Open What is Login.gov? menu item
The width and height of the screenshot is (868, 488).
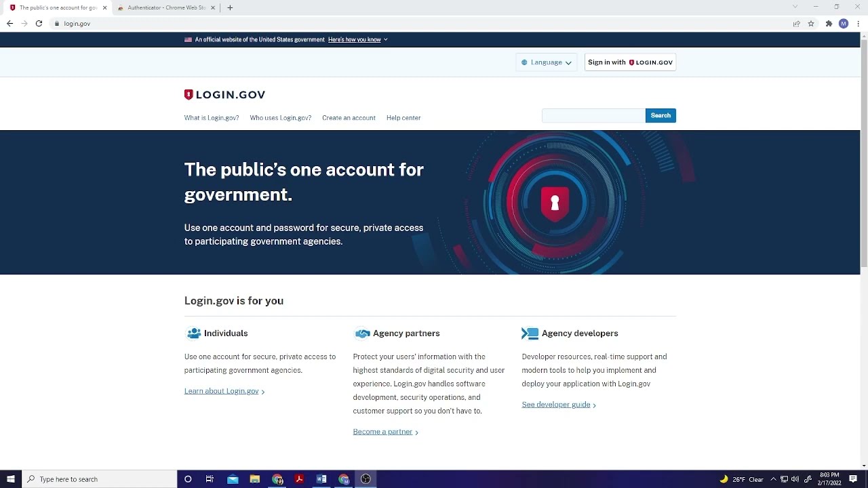(212, 118)
